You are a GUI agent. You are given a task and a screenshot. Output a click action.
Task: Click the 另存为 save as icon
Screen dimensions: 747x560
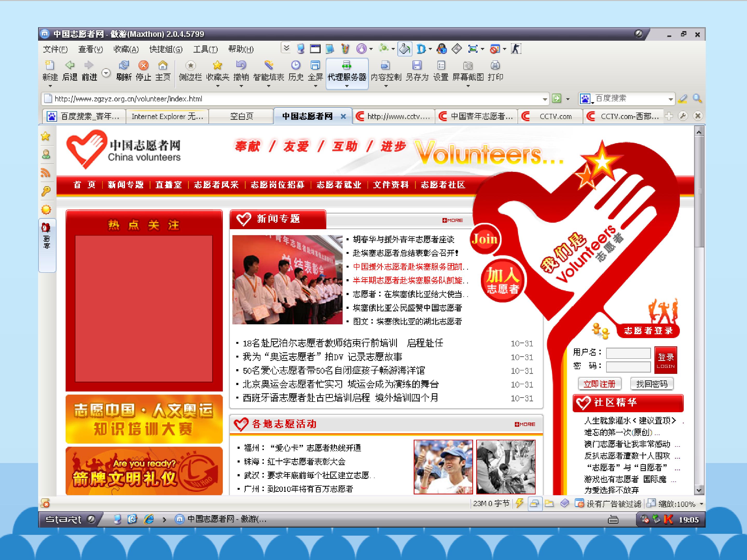[417, 65]
